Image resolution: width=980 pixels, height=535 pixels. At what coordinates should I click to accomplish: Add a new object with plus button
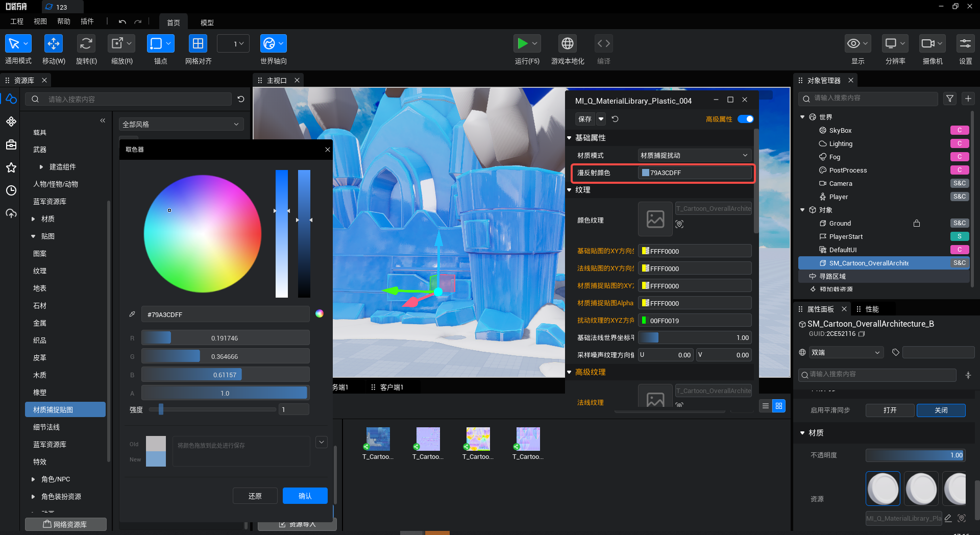tap(968, 99)
